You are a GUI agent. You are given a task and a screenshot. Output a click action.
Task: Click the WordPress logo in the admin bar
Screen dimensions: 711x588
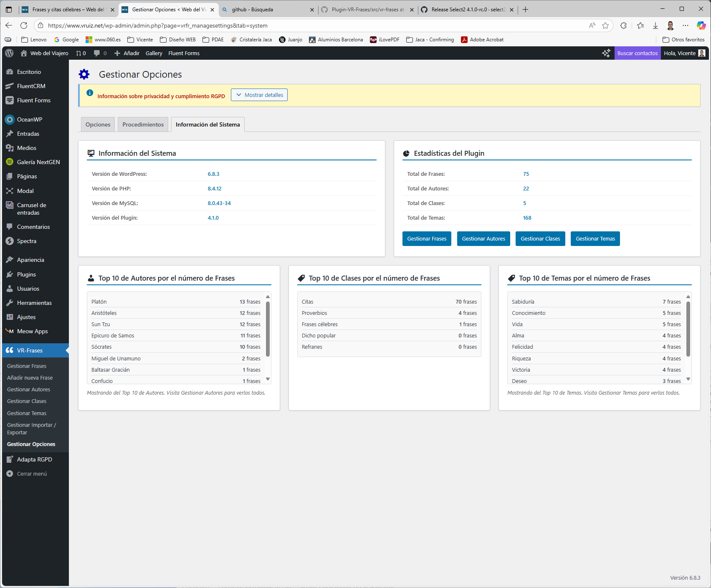coord(9,53)
